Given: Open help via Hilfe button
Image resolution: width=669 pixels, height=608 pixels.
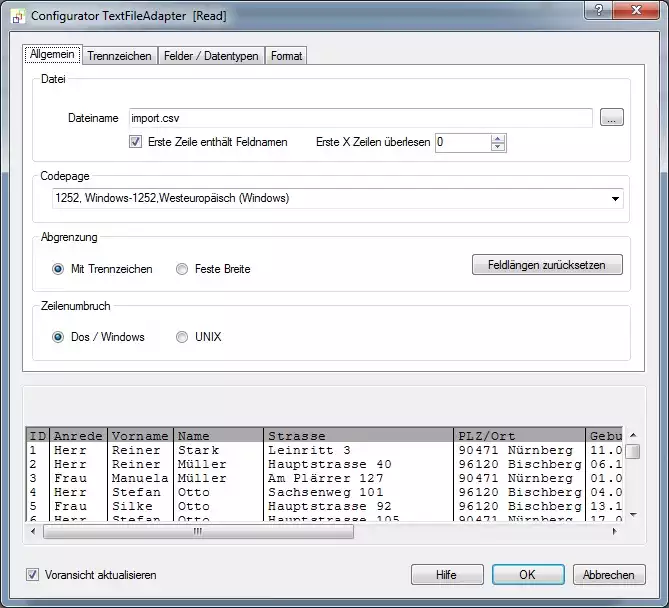Looking at the screenshot, I should pos(446,575).
